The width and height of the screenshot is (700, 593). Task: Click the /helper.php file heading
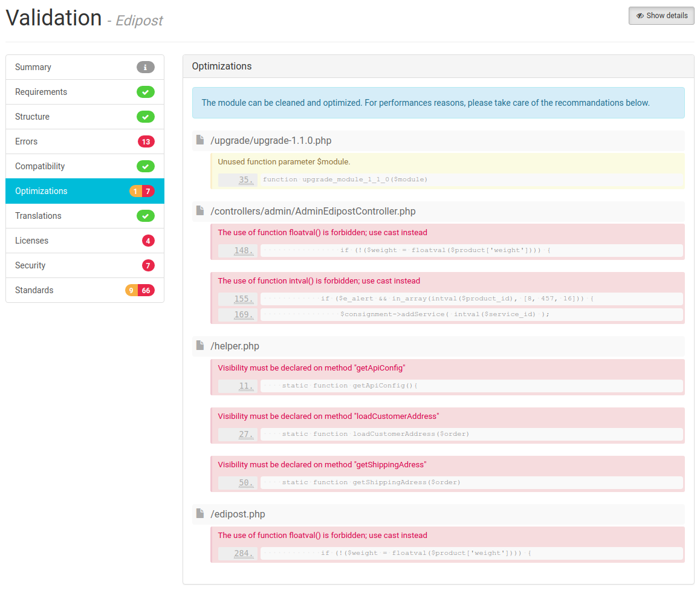click(x=235, y=346)
